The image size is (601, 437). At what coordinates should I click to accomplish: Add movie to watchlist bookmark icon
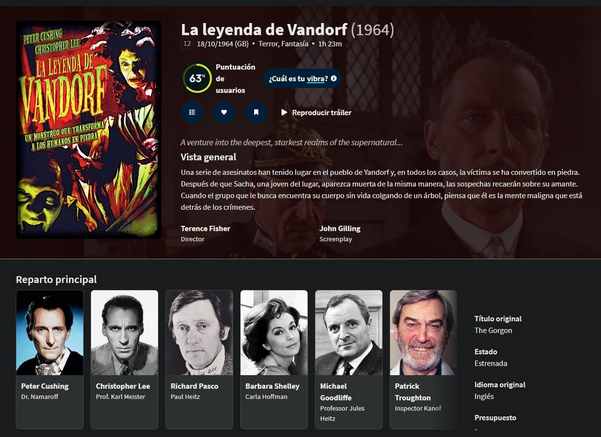tap(256, 112)
